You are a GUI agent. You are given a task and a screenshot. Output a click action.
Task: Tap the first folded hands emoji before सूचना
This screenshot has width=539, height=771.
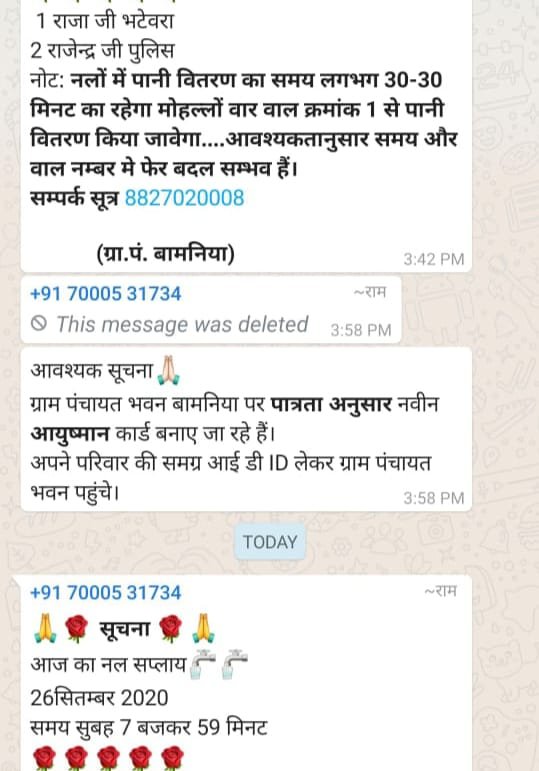(x=45, y=629)
